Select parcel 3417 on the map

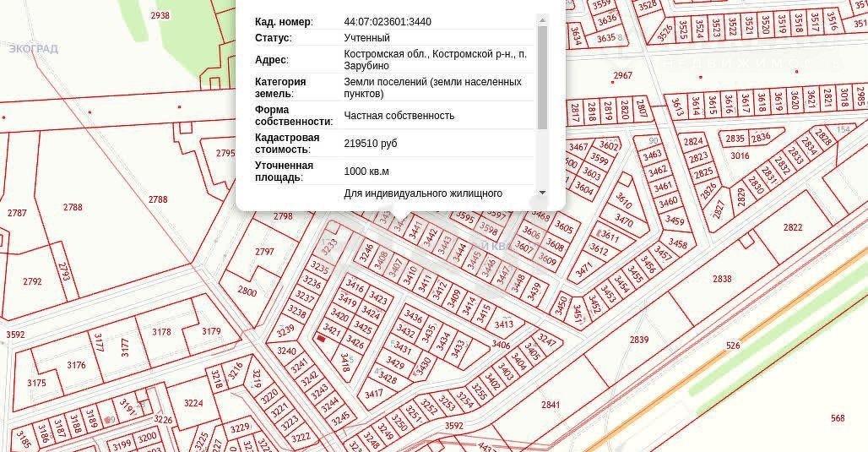coord(374,394)
